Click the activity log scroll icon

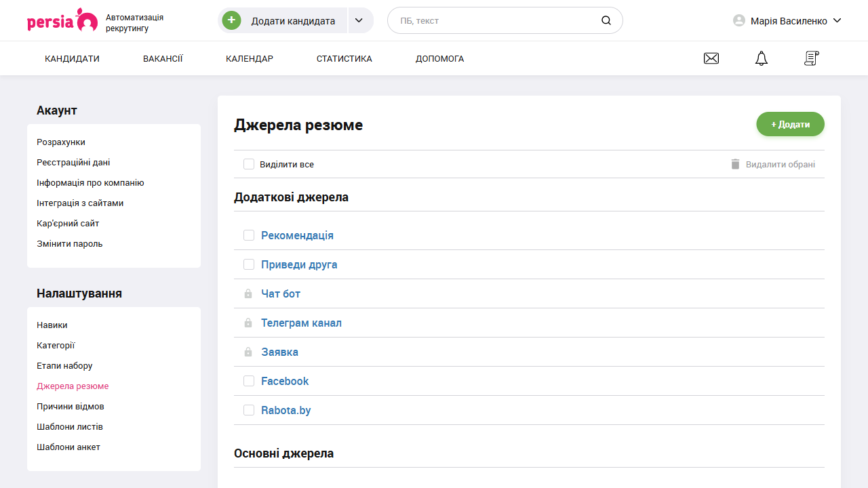pos(811,58)
